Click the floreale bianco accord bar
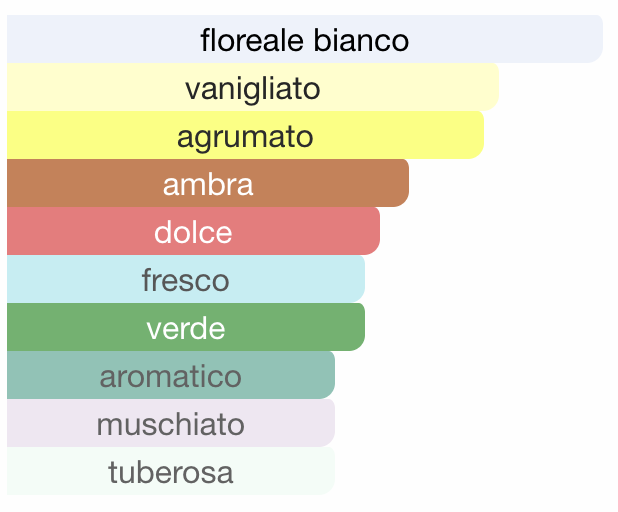 click(x=305, y=39)
